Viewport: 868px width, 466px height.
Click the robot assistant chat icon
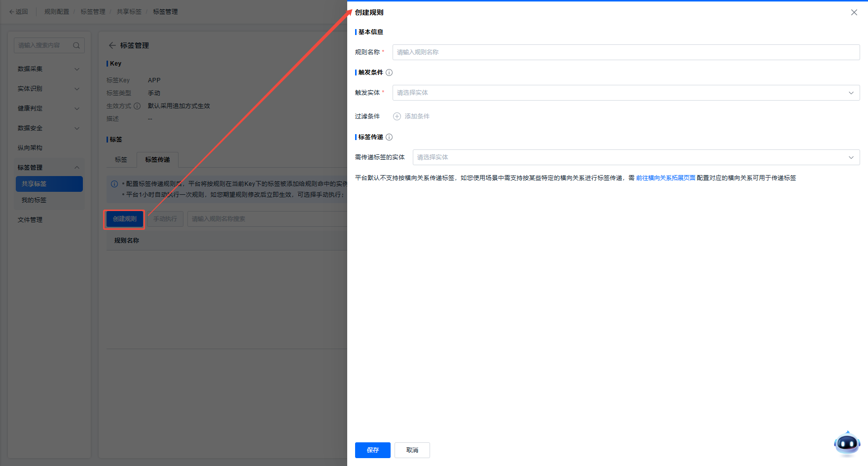coord(847,444)
